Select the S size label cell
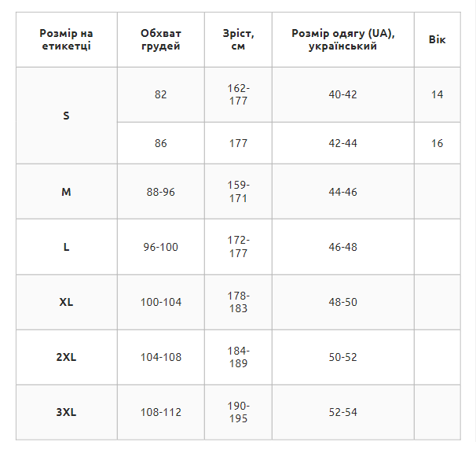476x449 pixels. 67,116
